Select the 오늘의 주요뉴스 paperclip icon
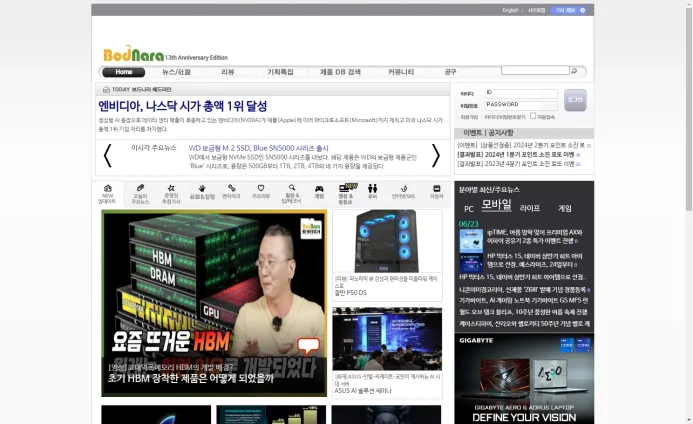 pos(140,194)
